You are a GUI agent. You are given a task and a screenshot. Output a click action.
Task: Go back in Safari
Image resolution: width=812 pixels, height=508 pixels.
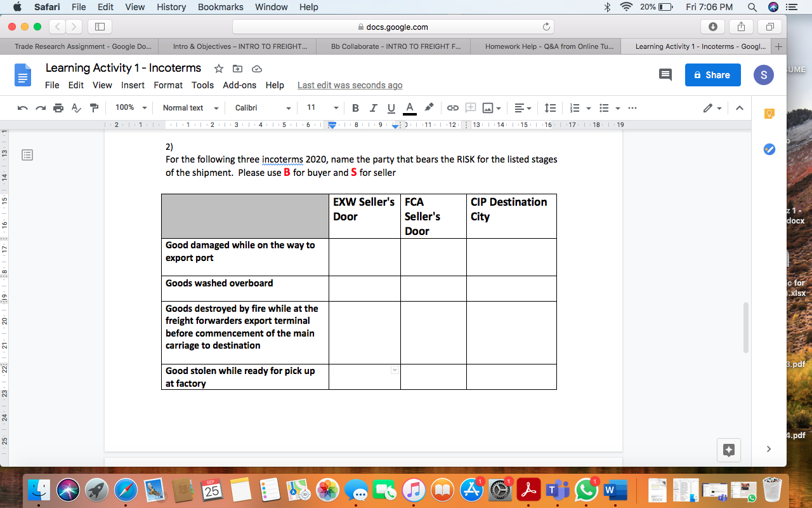pyautogui.click(x=57, y=27)
